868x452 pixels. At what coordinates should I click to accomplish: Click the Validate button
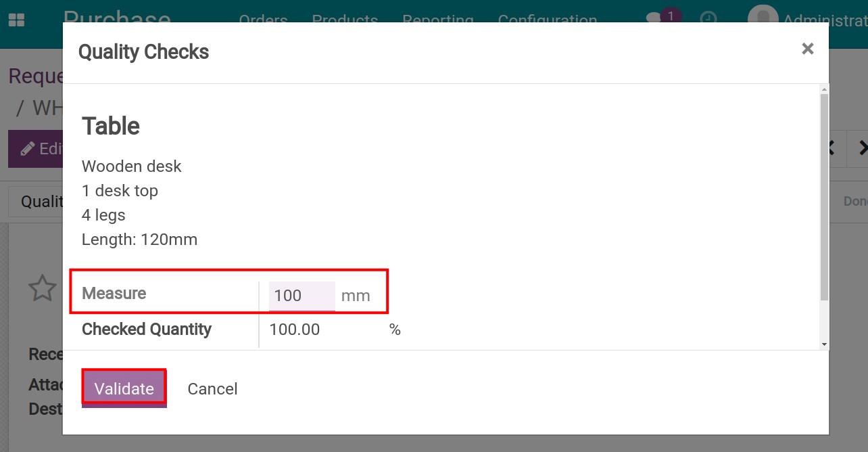click(124, 388)
